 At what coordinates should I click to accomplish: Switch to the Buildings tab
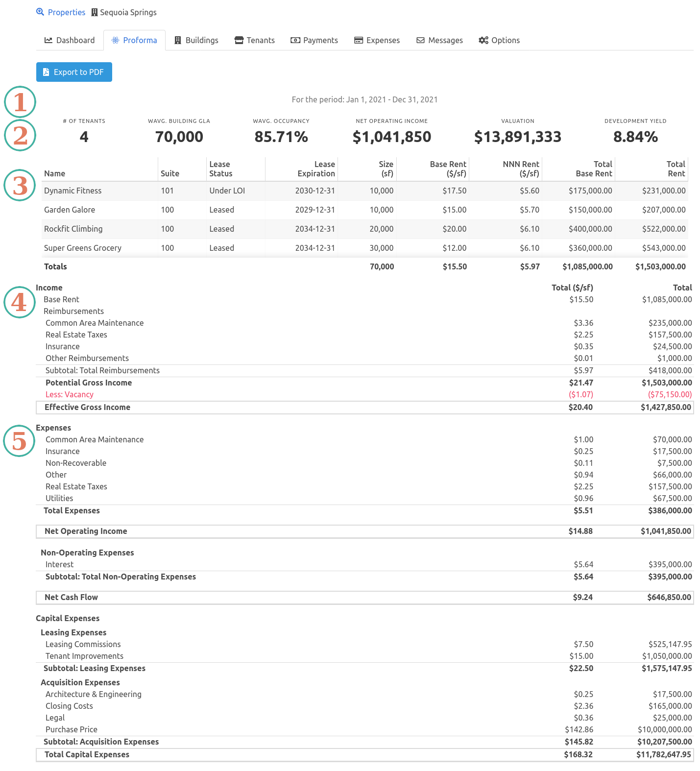click(196, 40)
